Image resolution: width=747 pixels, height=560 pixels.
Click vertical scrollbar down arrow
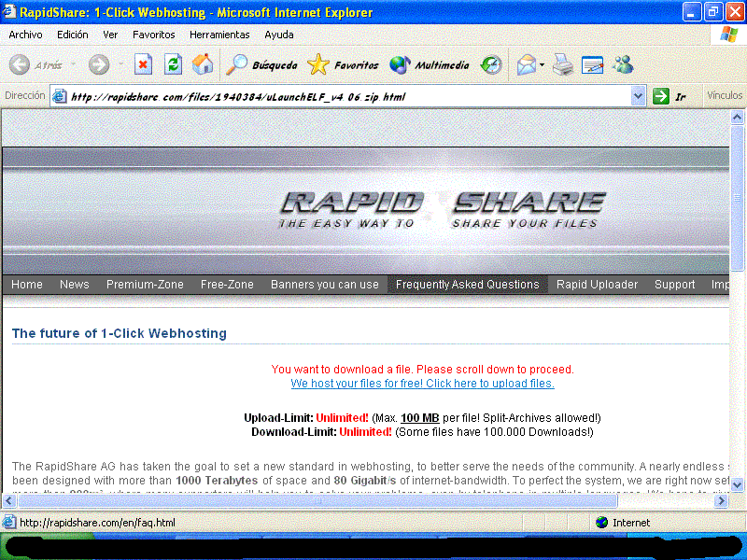[737, 484]
